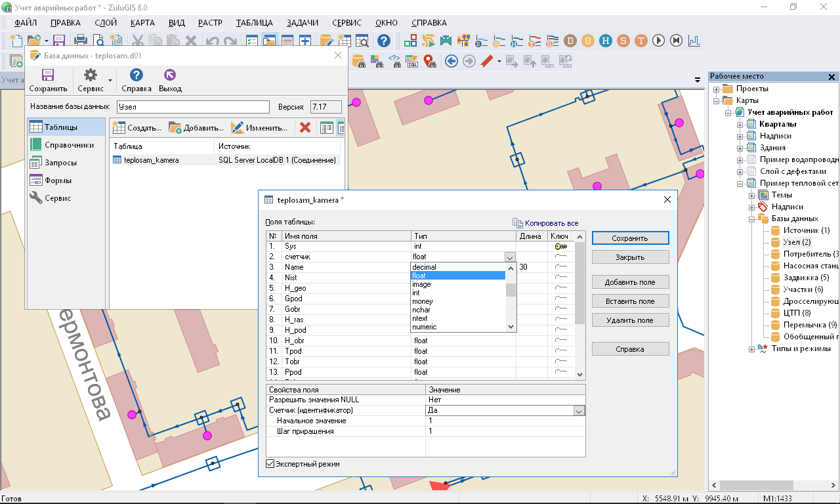Click the blue circled H toolbar icon

pyautogui.click(x=605, y=41)
